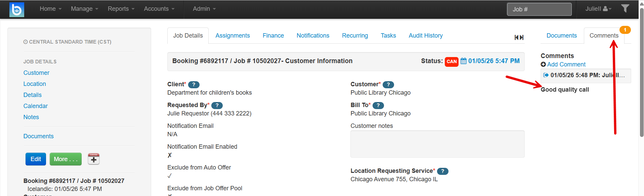Viewport: 644px width, 196px height.
Task: Click the Add Comment link
Action: click(x=566, y=64)
